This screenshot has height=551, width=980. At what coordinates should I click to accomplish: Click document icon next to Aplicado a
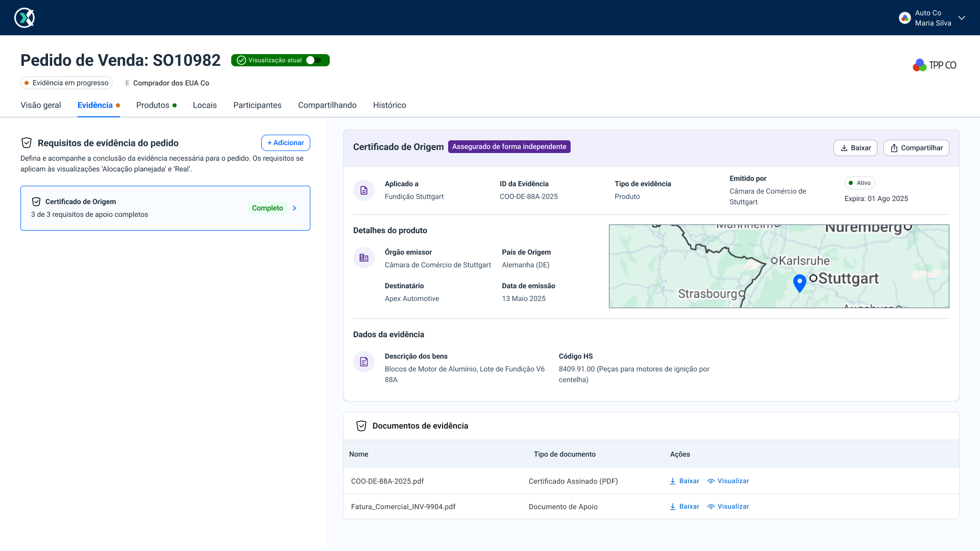[x=364, y=190]
